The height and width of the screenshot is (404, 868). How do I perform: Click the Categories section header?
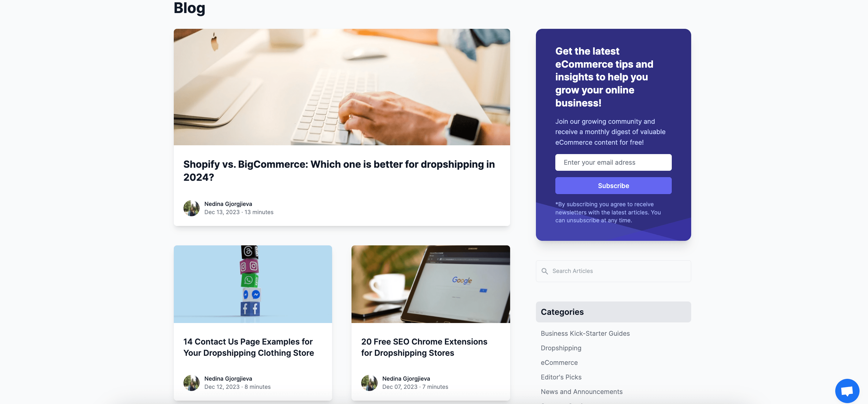(562, 311)
